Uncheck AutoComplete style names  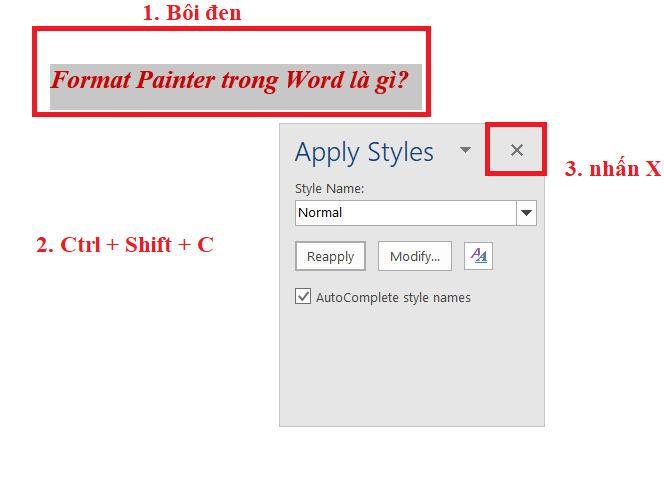(x=303, y=296)
